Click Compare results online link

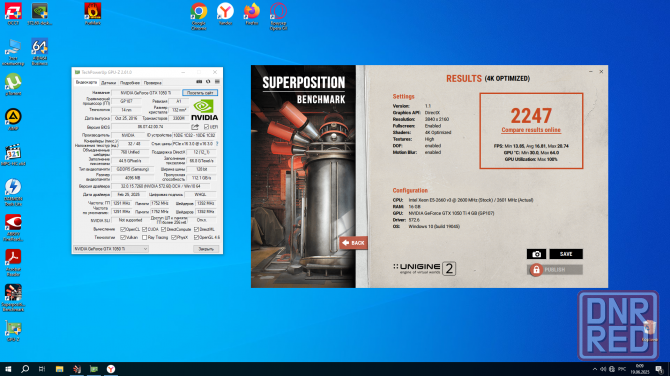coord(531,130)
